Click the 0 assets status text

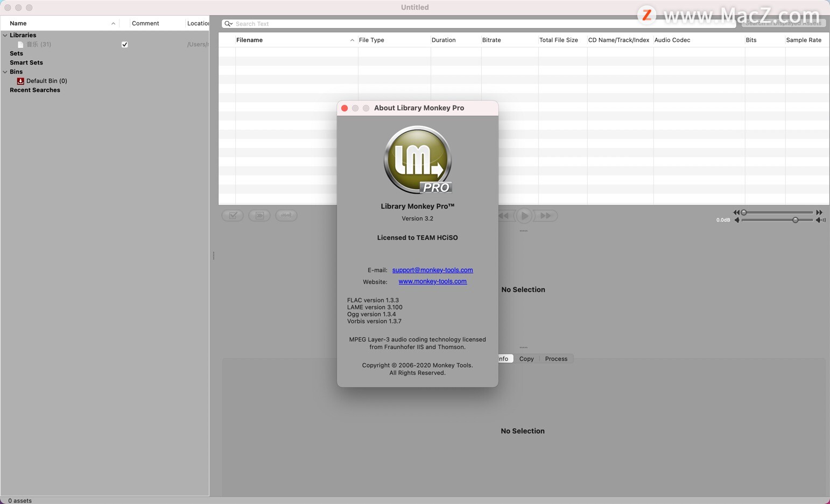click(x=20, y=501)
